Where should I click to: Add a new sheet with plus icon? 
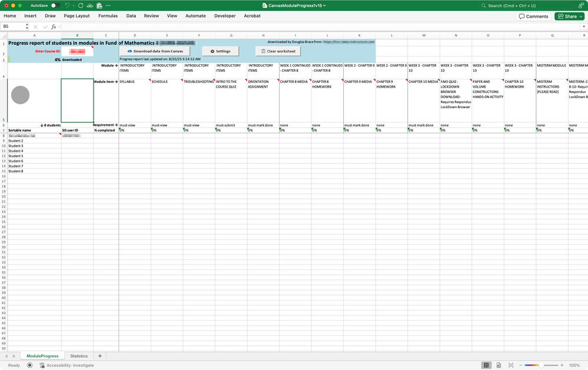100,356
